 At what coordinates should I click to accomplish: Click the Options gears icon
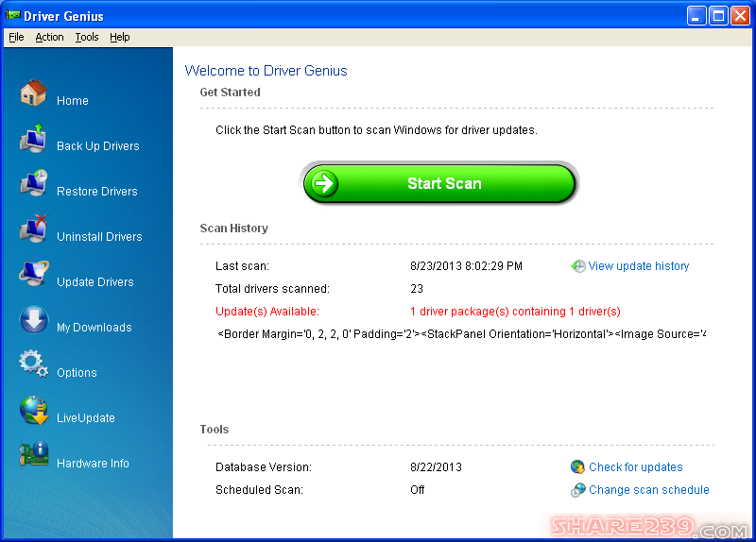coord(34,364)
